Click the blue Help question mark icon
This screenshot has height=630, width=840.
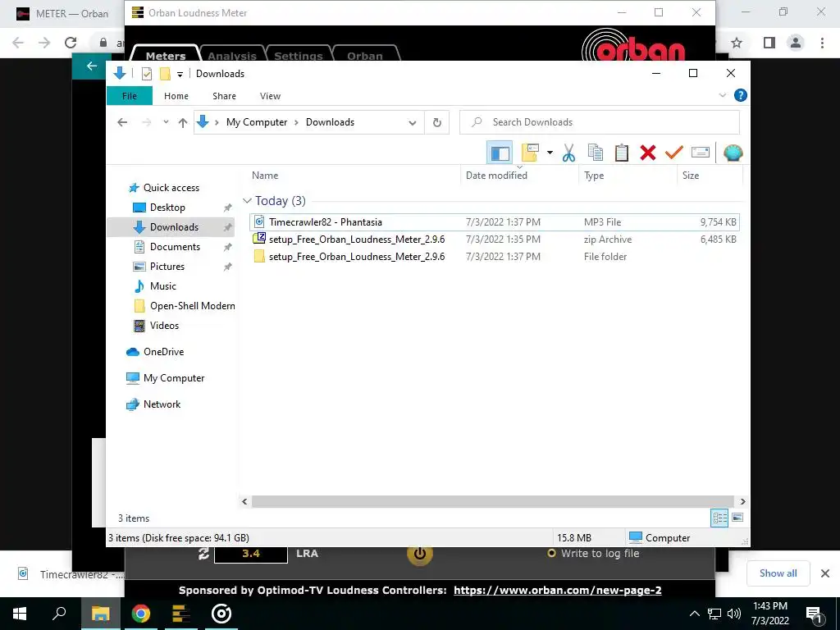pos(741,95)
